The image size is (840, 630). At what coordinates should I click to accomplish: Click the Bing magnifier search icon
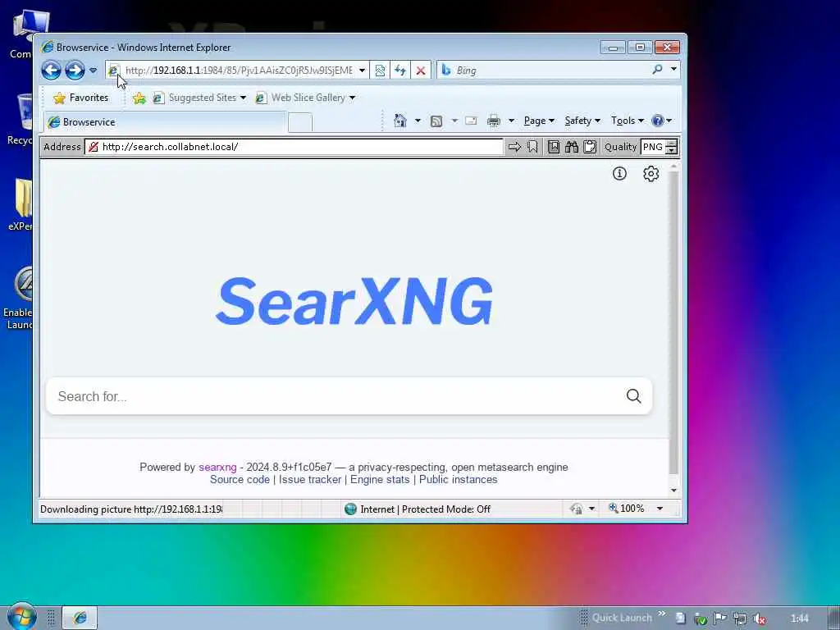657,70
